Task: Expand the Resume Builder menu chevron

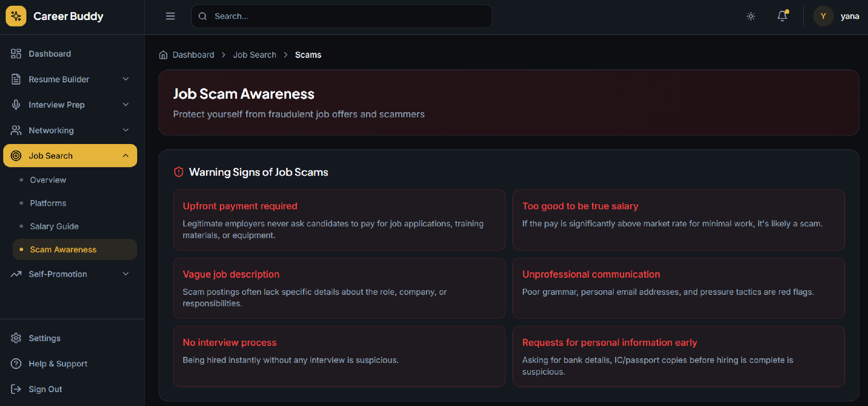Action: click(x=126, y=79)
